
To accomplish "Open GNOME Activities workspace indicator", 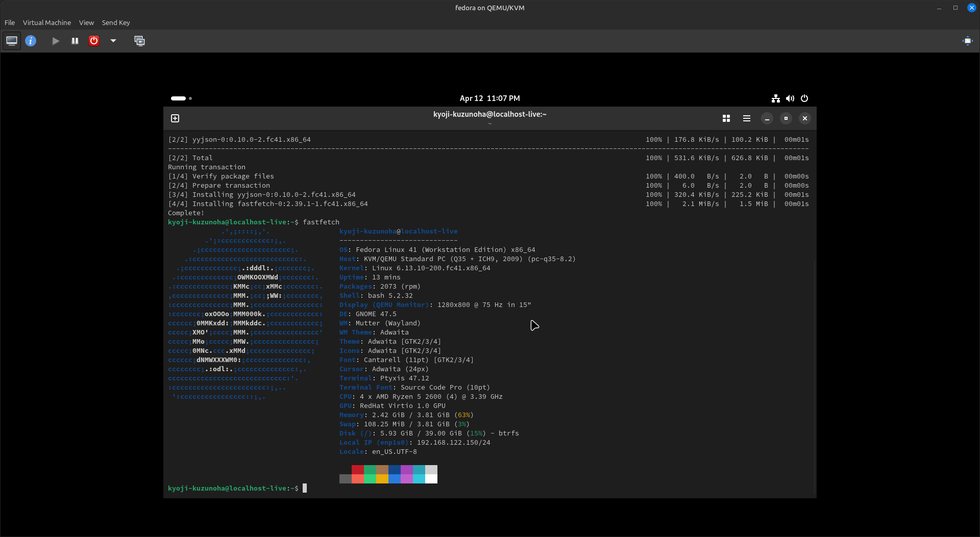I will click(x=181, y=98).
